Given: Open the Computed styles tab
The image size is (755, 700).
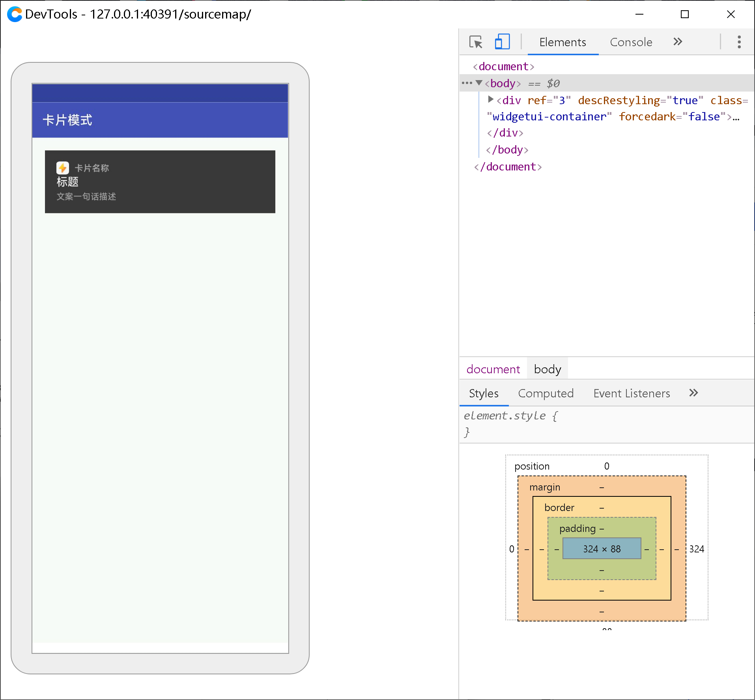Looking at the screenshot, I should tap(546, 393).
